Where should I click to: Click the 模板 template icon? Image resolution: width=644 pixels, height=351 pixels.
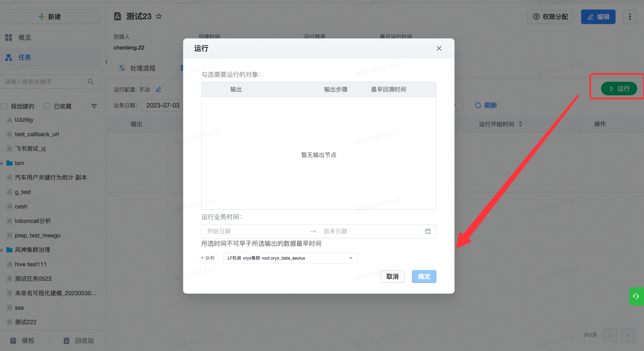click(13, 341)
